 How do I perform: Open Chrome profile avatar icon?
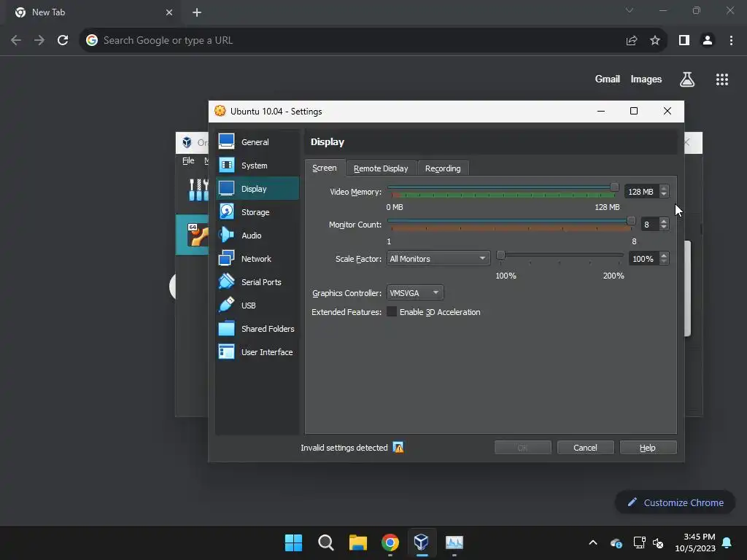(x=708, y=41)
